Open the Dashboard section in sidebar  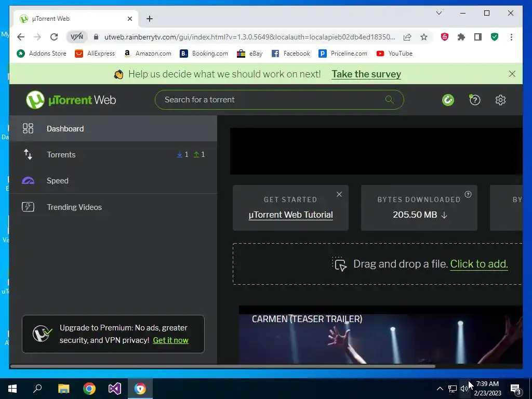[113, 129]
